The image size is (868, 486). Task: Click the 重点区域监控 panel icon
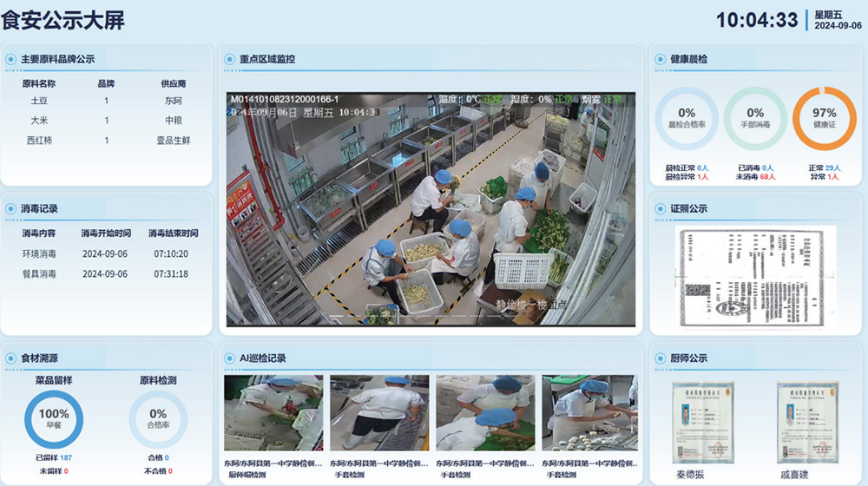pyautogui.click(x=229, y=59)
